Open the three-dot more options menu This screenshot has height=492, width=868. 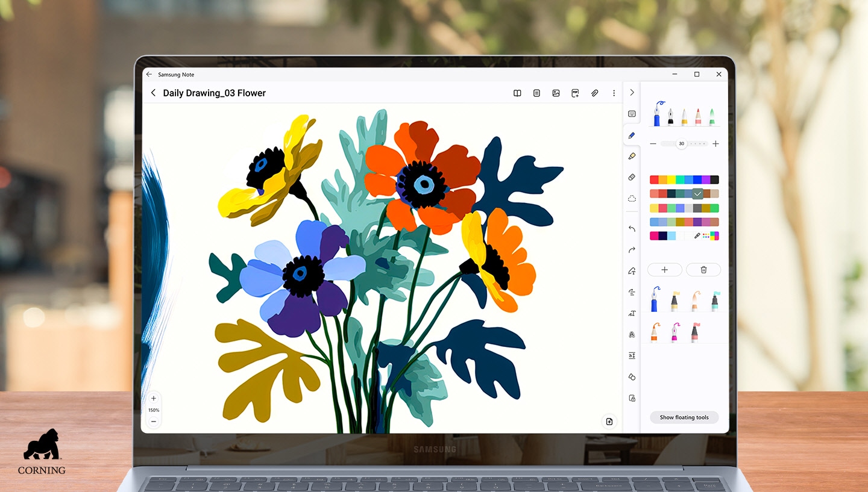(614, 93)
